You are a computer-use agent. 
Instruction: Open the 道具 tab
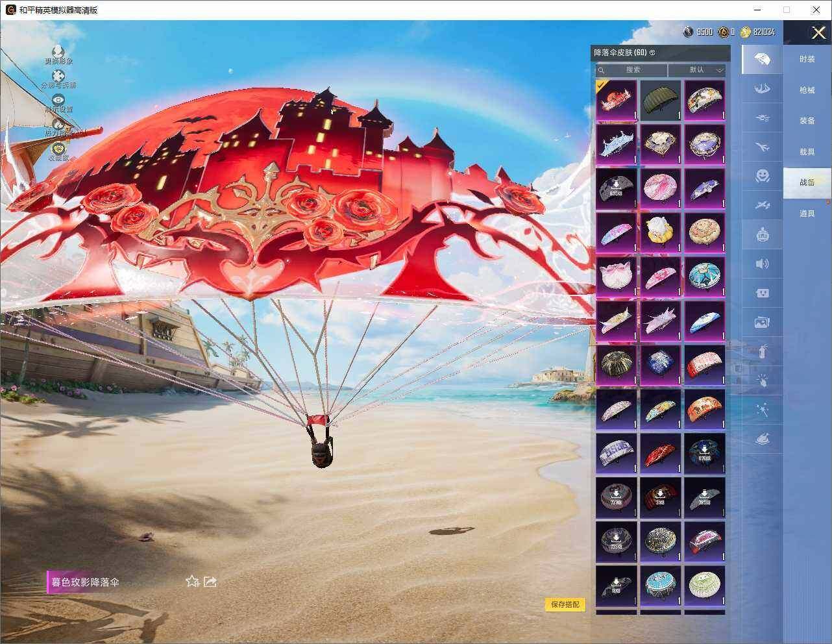point(807,214)
